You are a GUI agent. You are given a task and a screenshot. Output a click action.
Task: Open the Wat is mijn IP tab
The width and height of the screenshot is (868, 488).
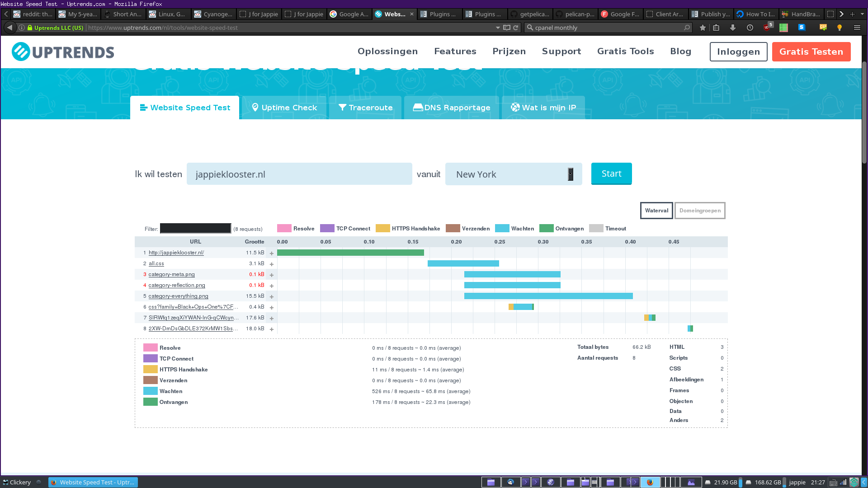[543, 108]
